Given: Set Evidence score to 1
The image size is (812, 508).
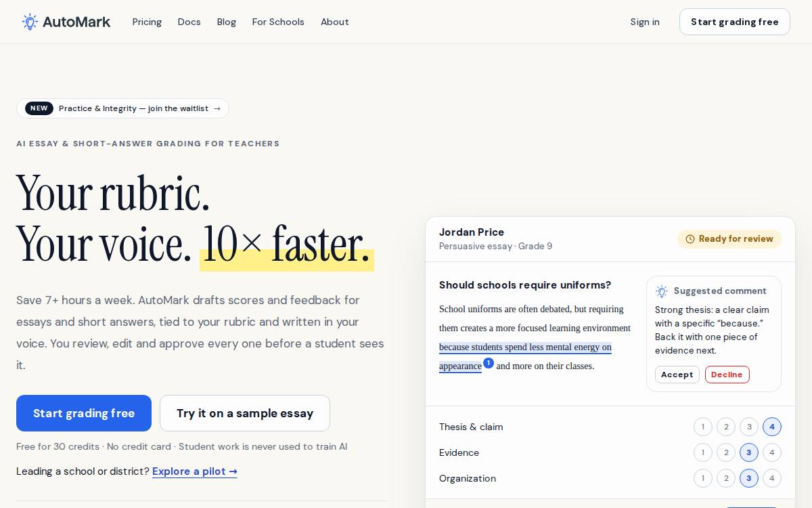Looking at the screenshot, I should click(x=703, y=452).
